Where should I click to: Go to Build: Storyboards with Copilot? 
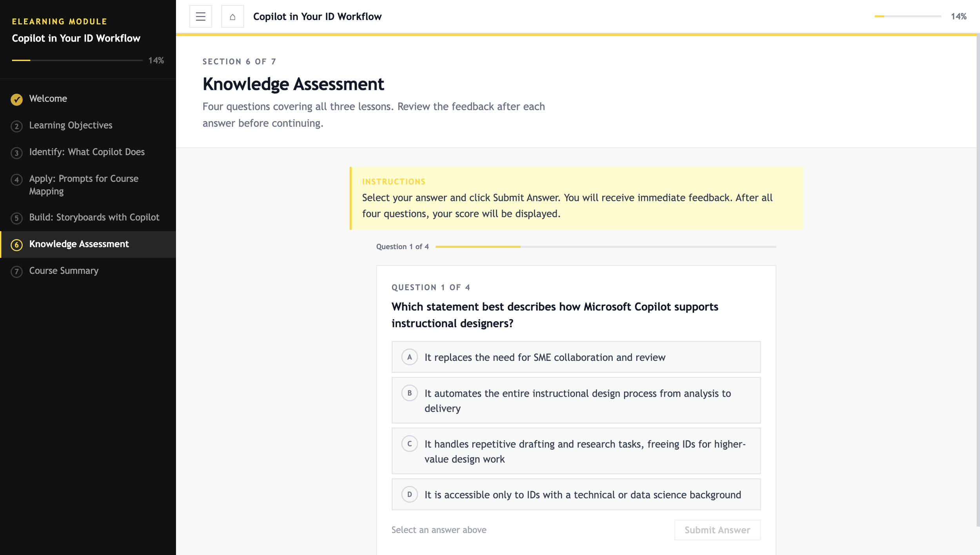pos(94,217)
